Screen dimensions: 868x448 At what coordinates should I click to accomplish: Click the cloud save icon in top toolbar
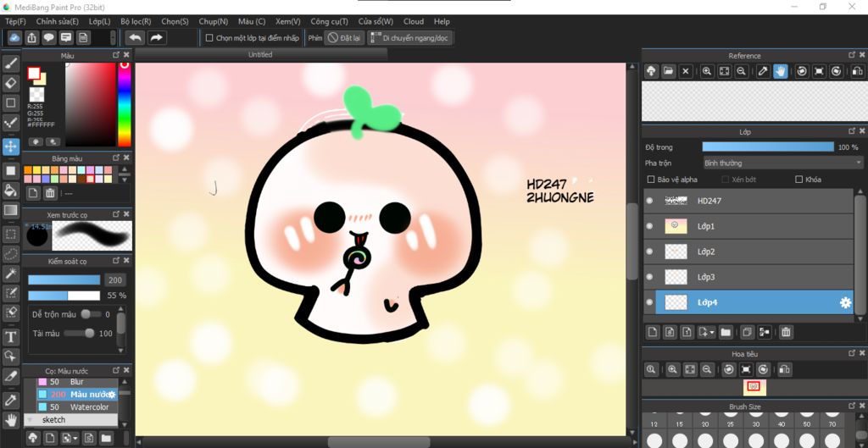coord(15,37)
